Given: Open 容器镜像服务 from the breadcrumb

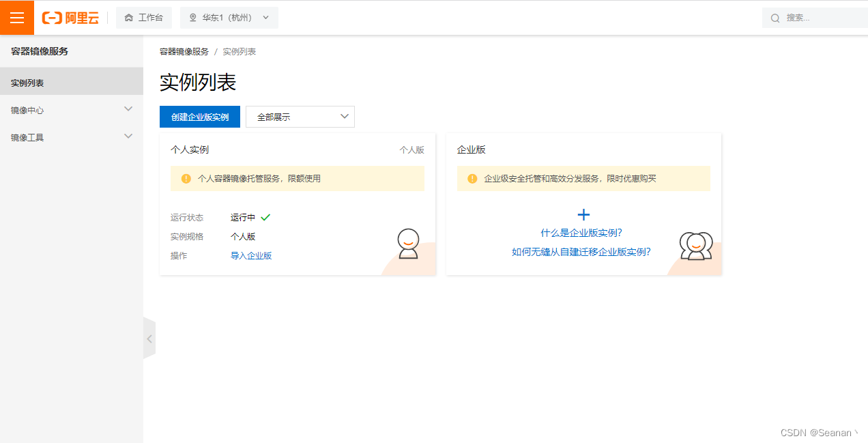Looking at the screenshot, I should coord(184,51).
